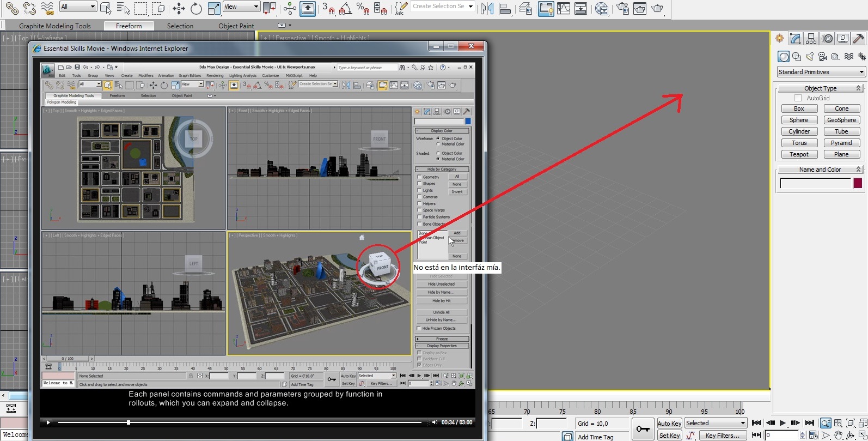Toggle Set Key mode
The width and height of the screenshot is (868, 441).
(669, 436)
